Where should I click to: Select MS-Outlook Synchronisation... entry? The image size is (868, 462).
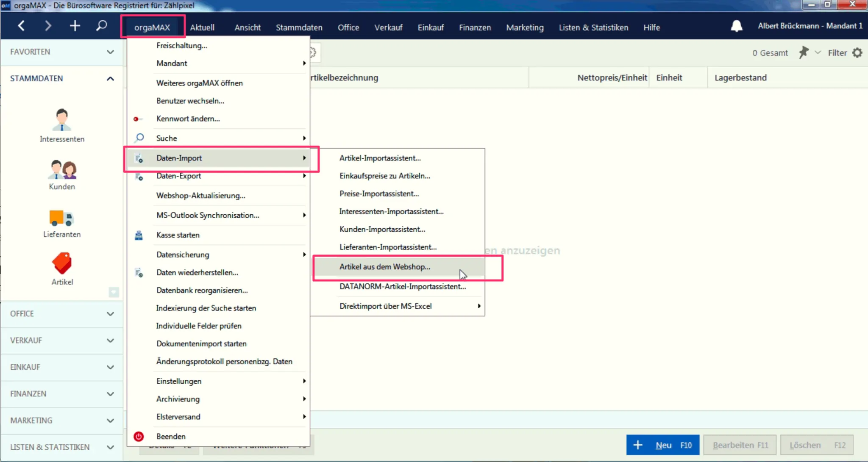tap(219, 215)
